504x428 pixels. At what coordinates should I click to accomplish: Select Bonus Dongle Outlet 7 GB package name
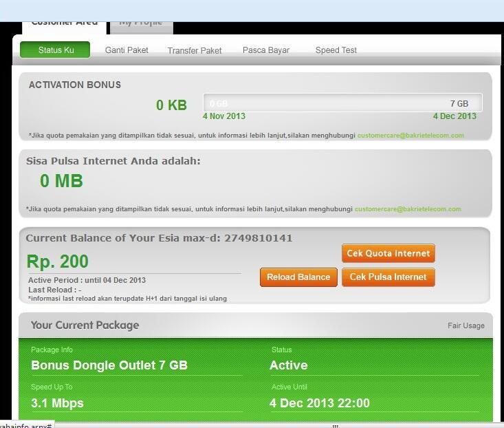(109, 365)
